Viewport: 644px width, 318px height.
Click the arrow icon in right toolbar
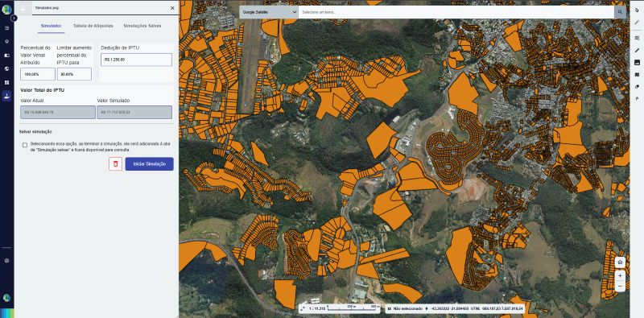pyautogui.click(x=637, y=98)
